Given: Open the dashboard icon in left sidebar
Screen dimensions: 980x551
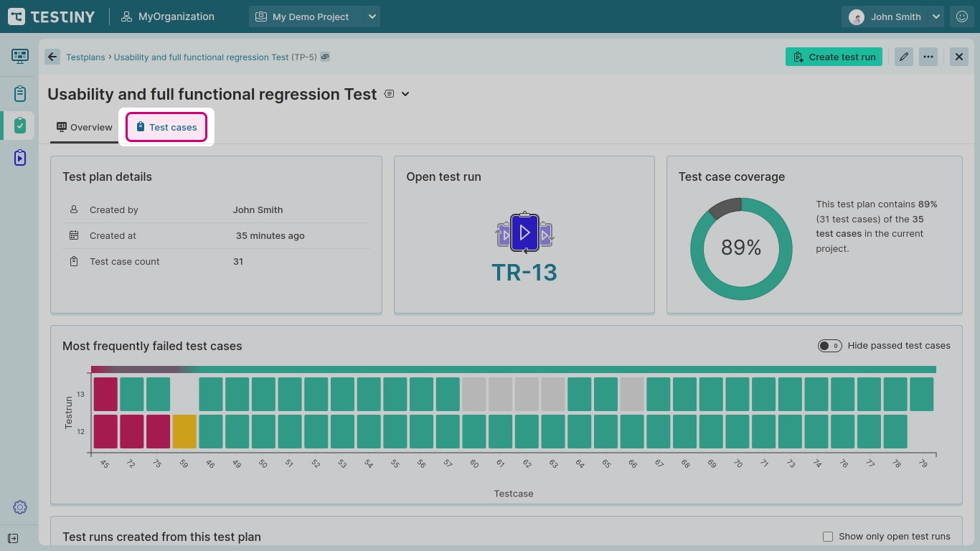Looking at the screenshot, I should click(19, 56).
